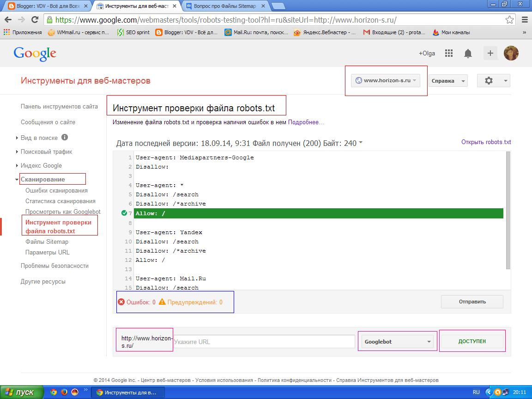Open Мои каналы bookmark
This screenshot has height=399, width=532.
click(x=451, y=32)
